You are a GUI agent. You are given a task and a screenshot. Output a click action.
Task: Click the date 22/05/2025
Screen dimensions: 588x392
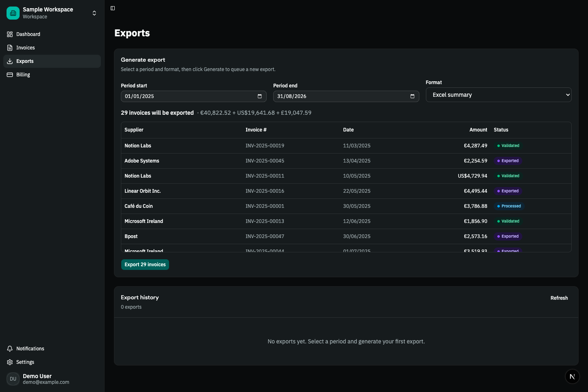click(x=356, y=191)
